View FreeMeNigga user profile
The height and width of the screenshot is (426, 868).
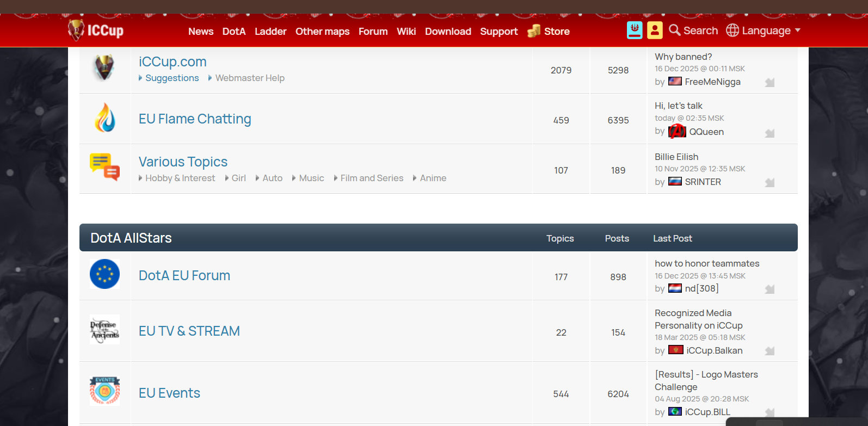[x=712, y=82]
